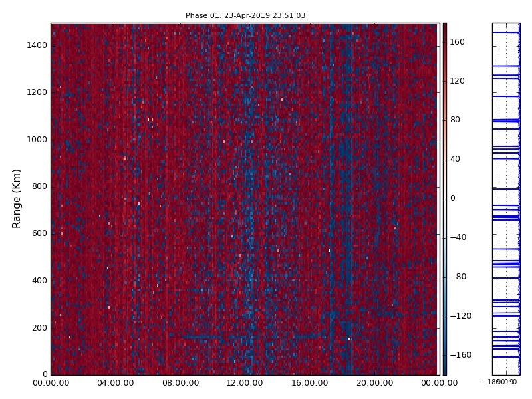Click the white middle of the colorbar
This screenshot has width=532, height=399.
[445, 198]
